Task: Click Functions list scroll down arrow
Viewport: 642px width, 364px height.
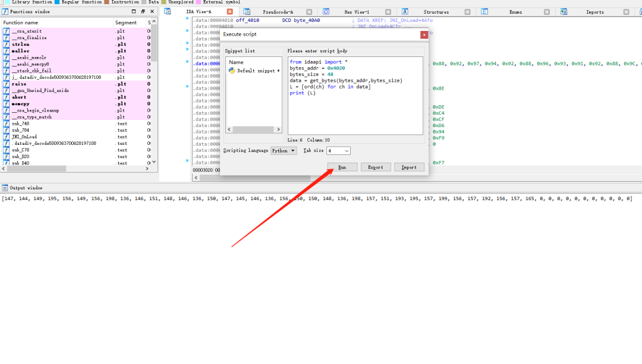Action: point(154,162)
